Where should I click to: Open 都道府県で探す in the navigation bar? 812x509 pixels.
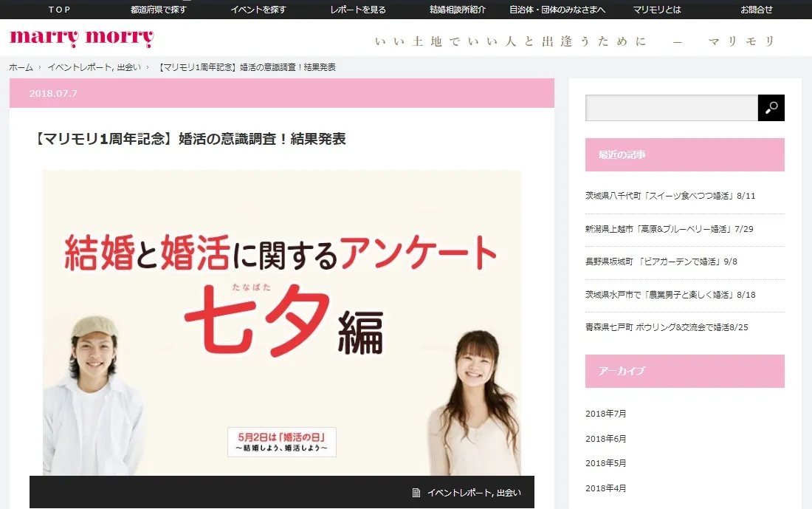point(159,10)
